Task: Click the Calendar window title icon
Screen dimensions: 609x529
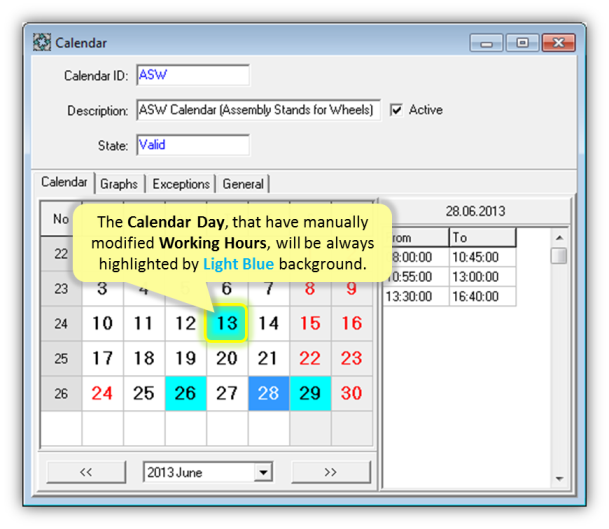Action: pos(42,43)
